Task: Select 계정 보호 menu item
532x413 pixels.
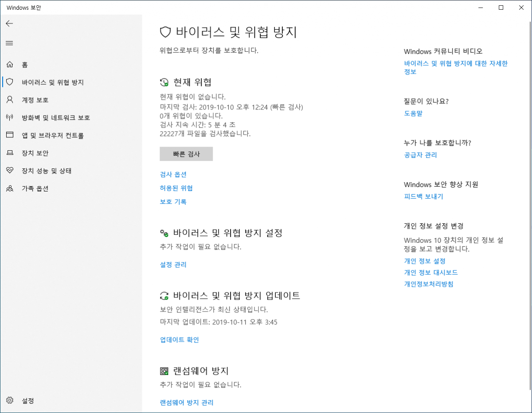Action: (35, 100)
